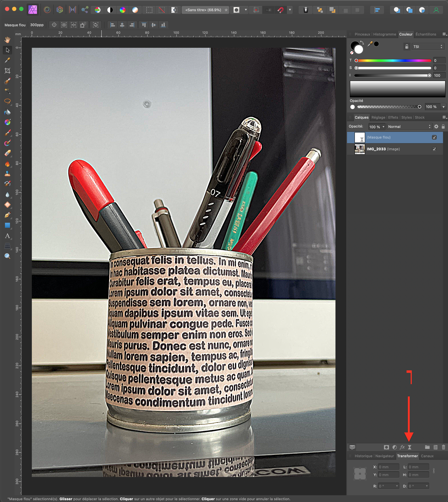Toggle visibility of Masque flou layer
Viewport: 448px width, 502px height.
(434, 137)
